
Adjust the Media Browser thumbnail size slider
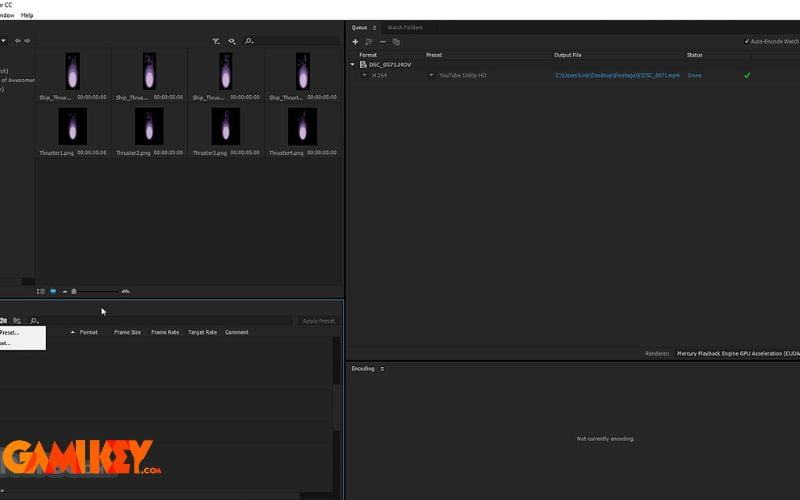(74, 291)
